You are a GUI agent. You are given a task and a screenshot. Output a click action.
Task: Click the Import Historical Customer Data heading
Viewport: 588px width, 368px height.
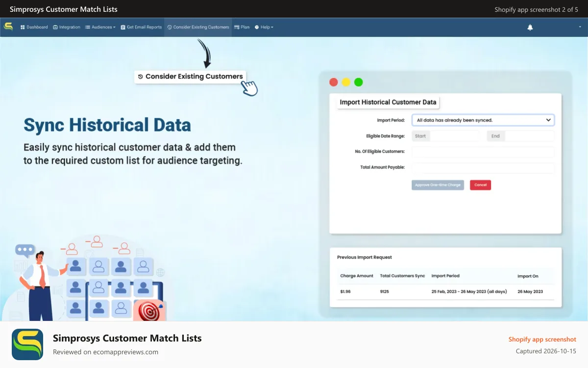[388, 102]
